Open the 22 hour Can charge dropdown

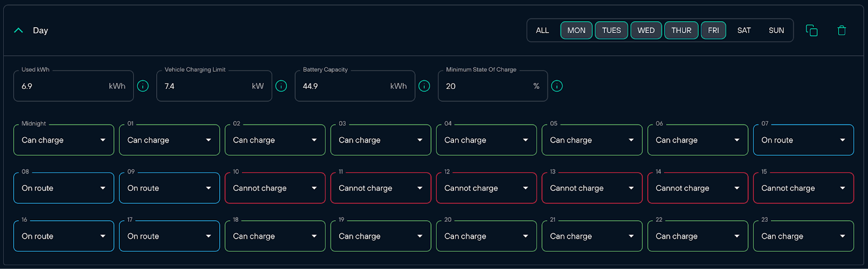point(698,236)
